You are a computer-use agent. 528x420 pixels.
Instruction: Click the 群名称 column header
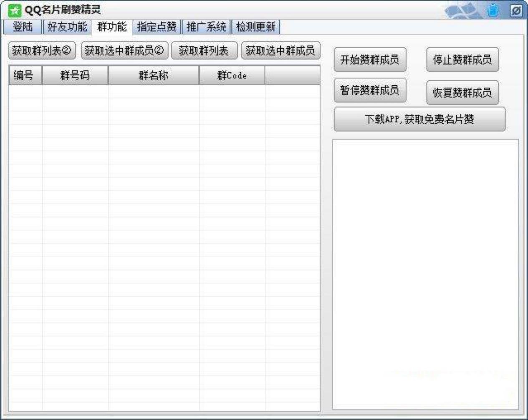click(154, 76)
